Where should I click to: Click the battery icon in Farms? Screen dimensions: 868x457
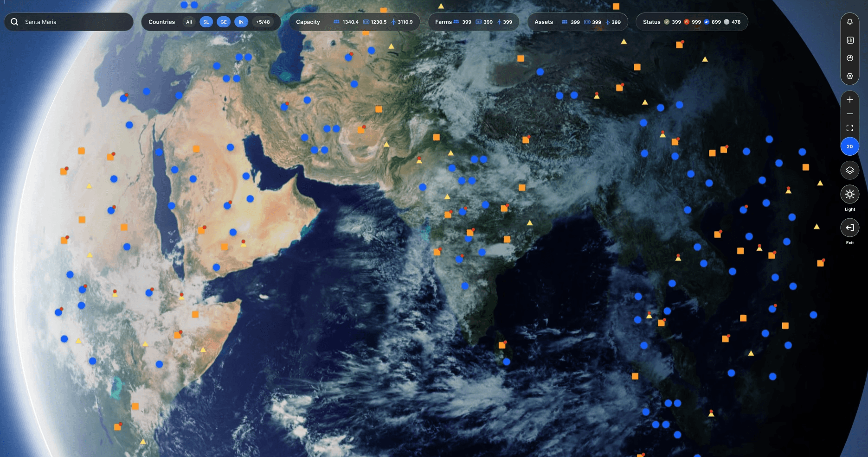(x=479, y=22)
